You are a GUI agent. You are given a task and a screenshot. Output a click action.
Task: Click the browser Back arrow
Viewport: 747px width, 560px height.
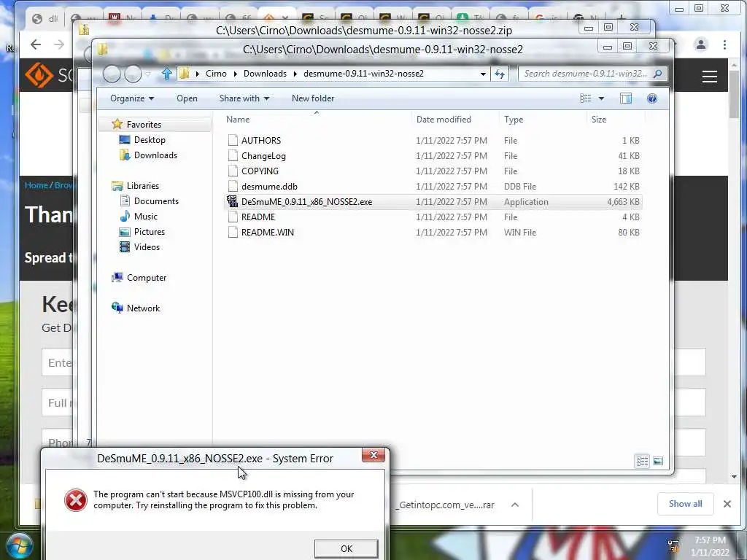pos(36,44)
